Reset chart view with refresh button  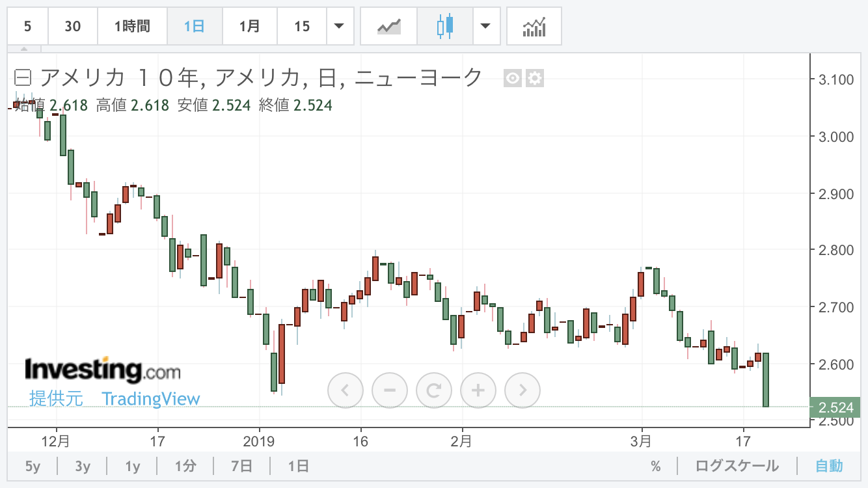click(x=434, y=390)
